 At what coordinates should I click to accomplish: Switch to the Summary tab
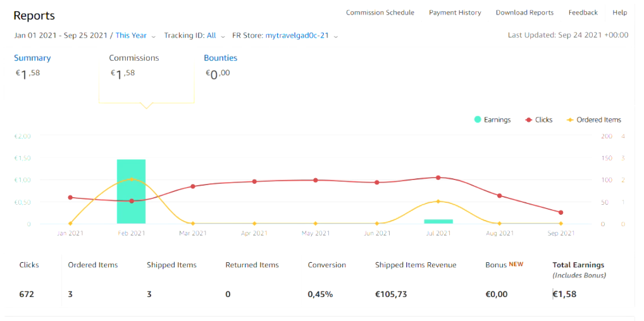point(32,58)
